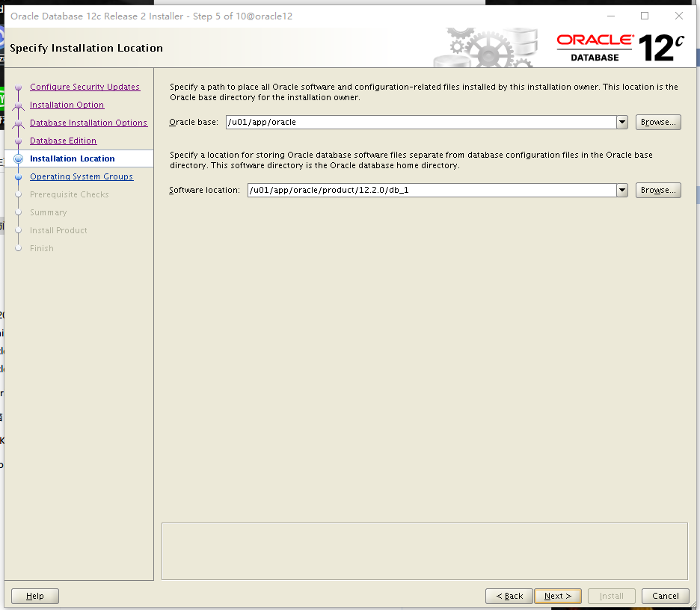This screenshot has width=700, height=610.
Task: Expand the Oracle base dropdown arrow
Action: (x=622, y=123)
